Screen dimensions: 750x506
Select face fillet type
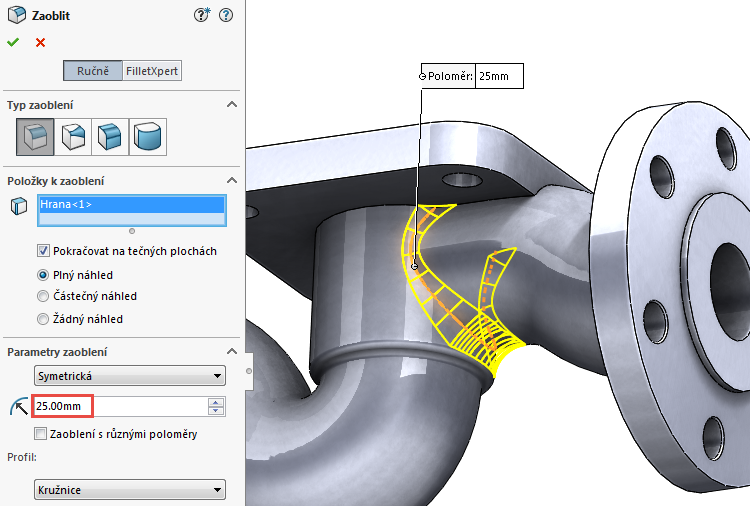(x=110, y=137)
